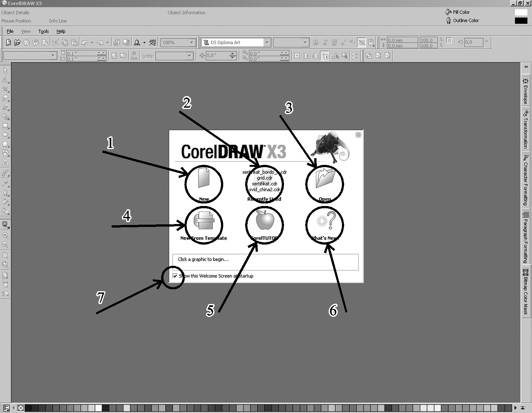Click the Copy icon in the toolbar
532x413 pixels.
pos(65,42)
